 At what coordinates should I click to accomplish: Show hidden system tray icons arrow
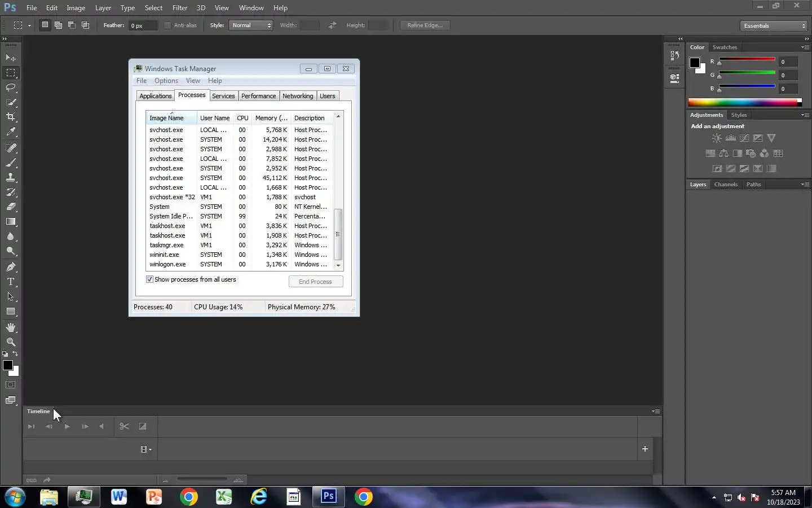[x=714, y=497]
